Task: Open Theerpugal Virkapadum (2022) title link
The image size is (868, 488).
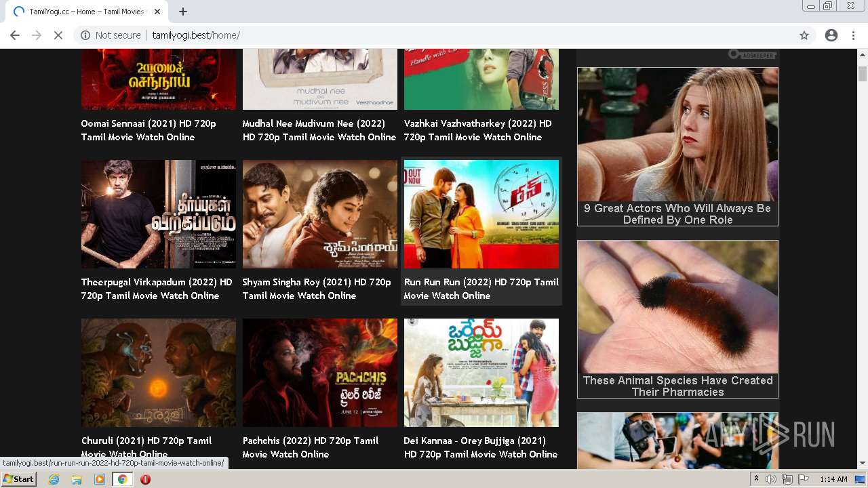Action: (x=157, y=289)
